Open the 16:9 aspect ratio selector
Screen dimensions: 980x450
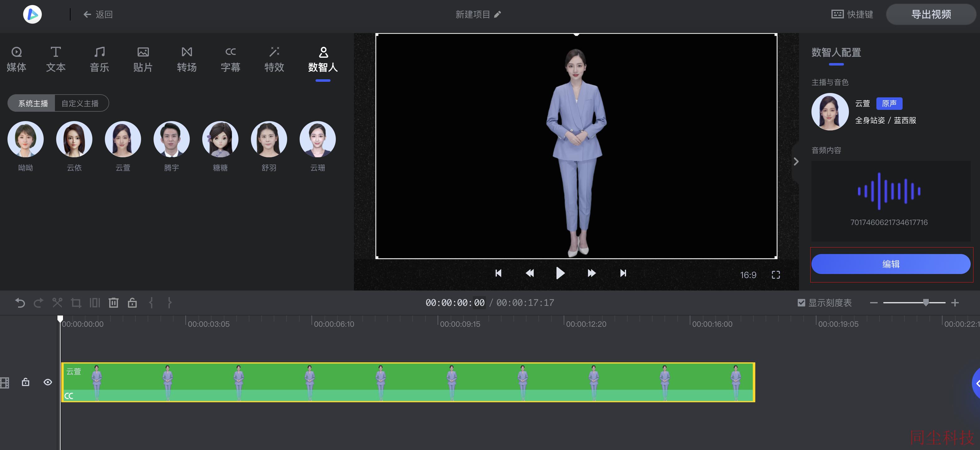coord(748,275)
